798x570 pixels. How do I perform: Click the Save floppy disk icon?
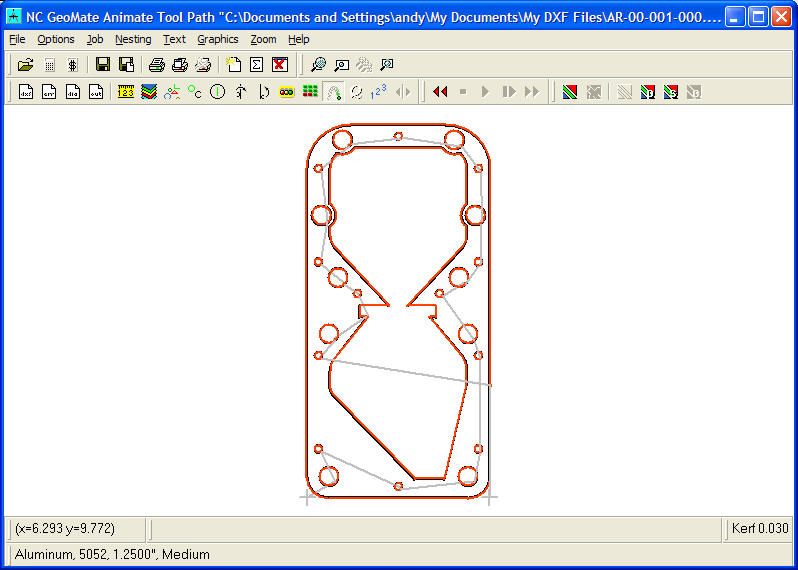click(103, 65)
